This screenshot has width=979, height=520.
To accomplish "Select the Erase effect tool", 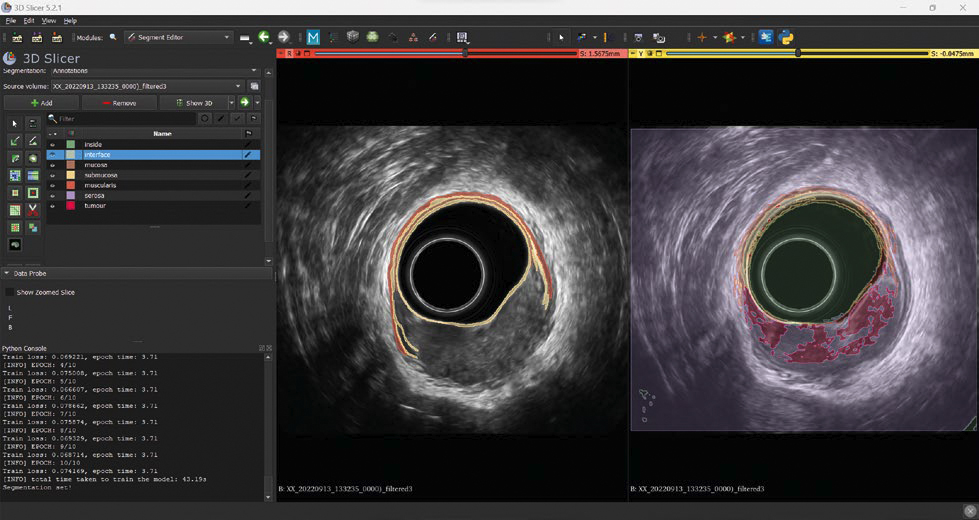I will pyautogui.click(x=15, y=159).
